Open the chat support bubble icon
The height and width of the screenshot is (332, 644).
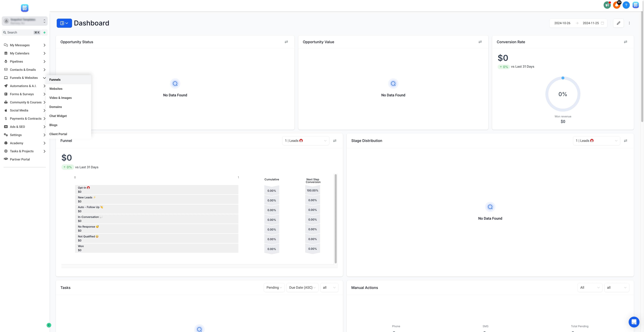(x=634, y=322)
